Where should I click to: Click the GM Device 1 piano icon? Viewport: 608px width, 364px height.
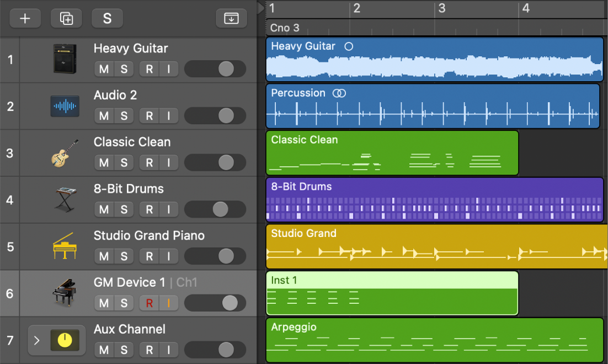point(65,292)
